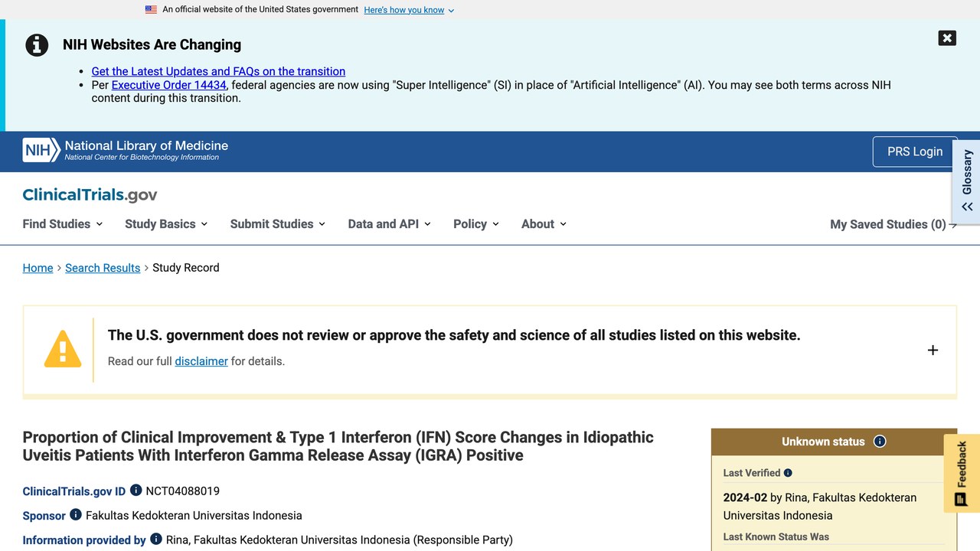Viewport: 980px width, 551px height.
Task: Go to My Saved Studies (0)
Action: [893, 224]
